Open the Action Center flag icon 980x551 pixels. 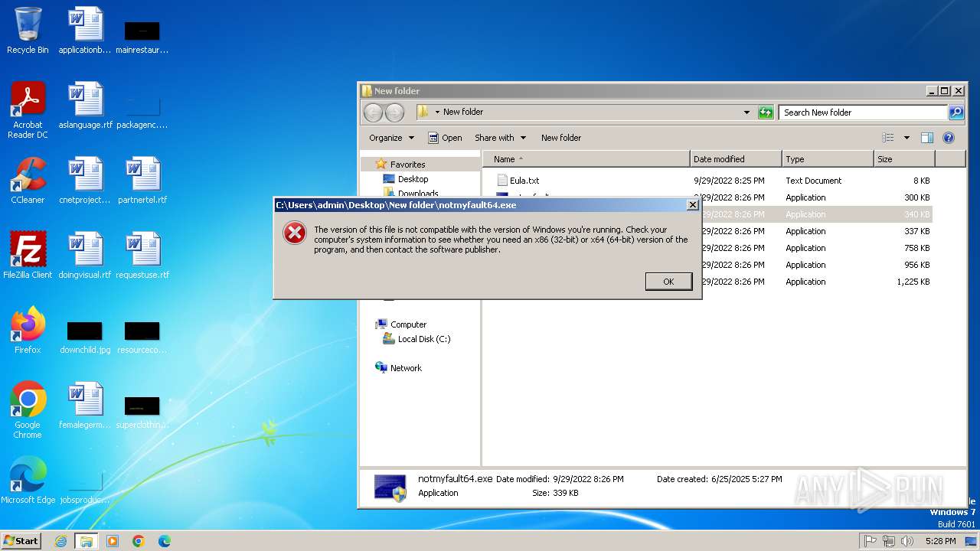pos(871,541)
